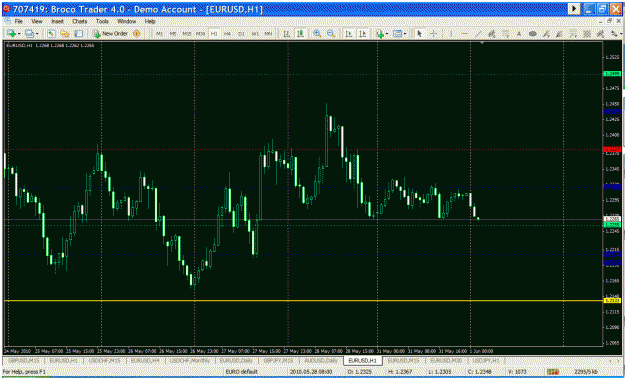Switch to AUDUSD,Daily chart tab
Viewport: 625px width, 378px height.
coord(321,360)
